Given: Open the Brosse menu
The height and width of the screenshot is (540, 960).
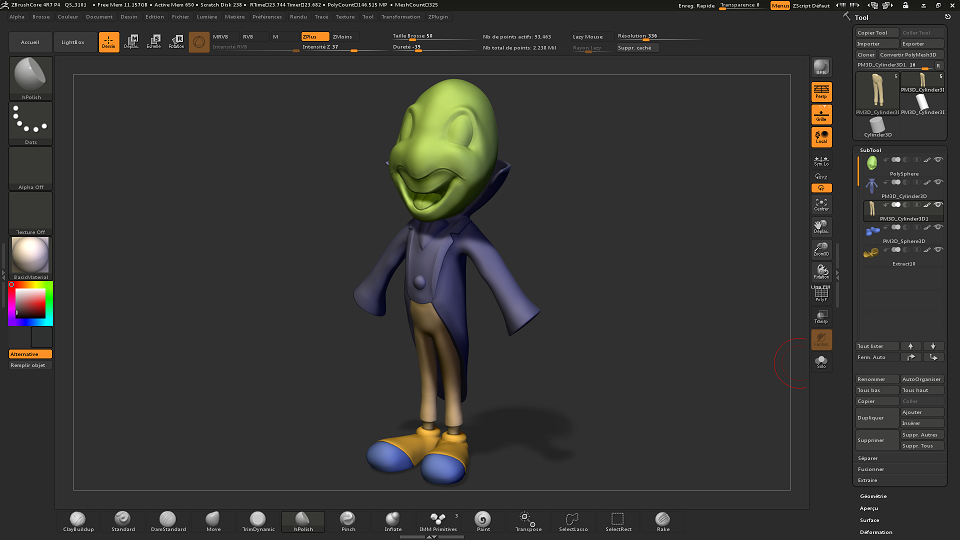Looking at the screenshot, I should [x=41, y=17].
